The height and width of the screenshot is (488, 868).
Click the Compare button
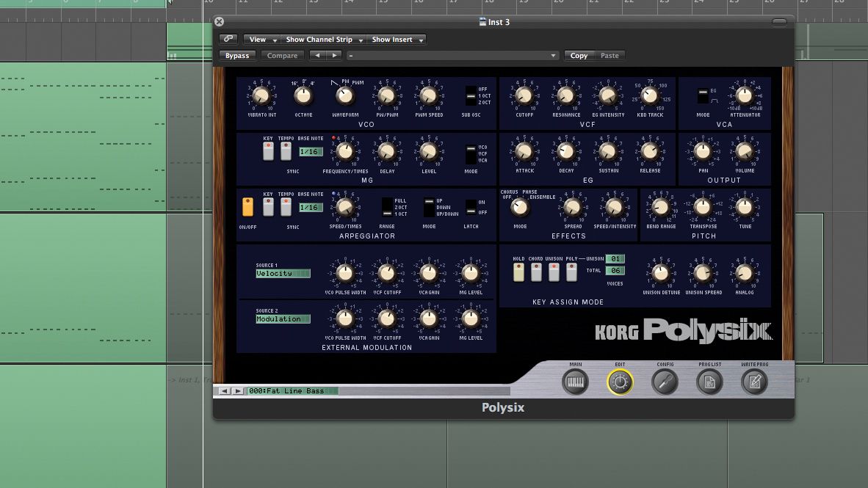point(282,55)
